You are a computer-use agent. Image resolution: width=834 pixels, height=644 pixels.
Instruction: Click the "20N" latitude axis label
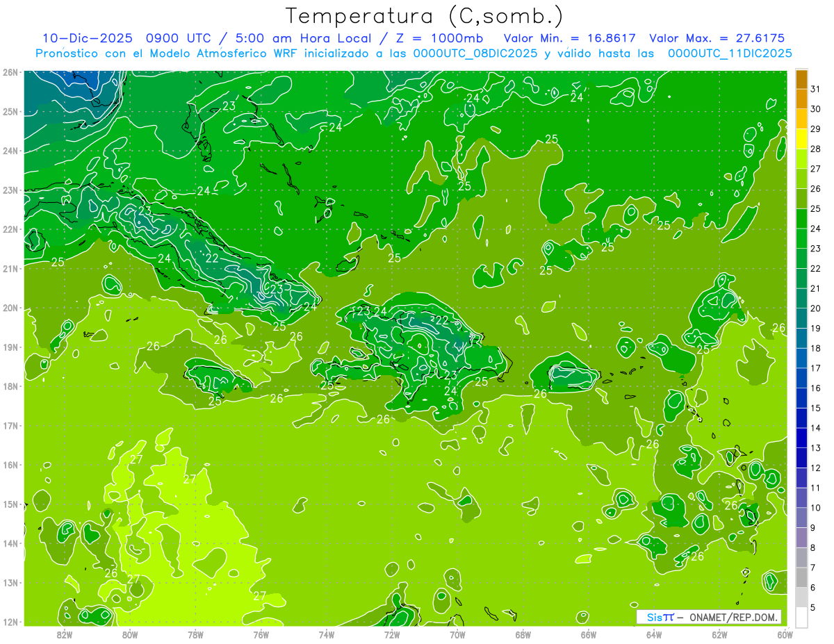[x=10, y=308]
